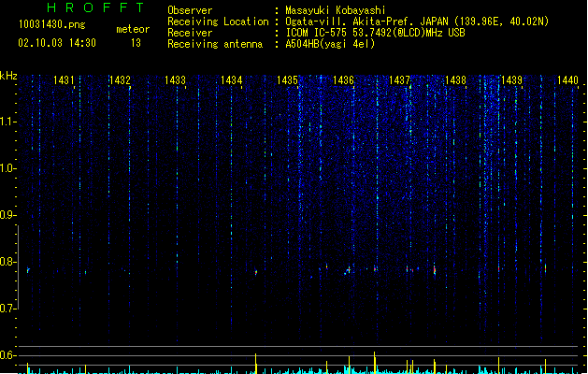Click the 1440 time marker

click(567, 80)
